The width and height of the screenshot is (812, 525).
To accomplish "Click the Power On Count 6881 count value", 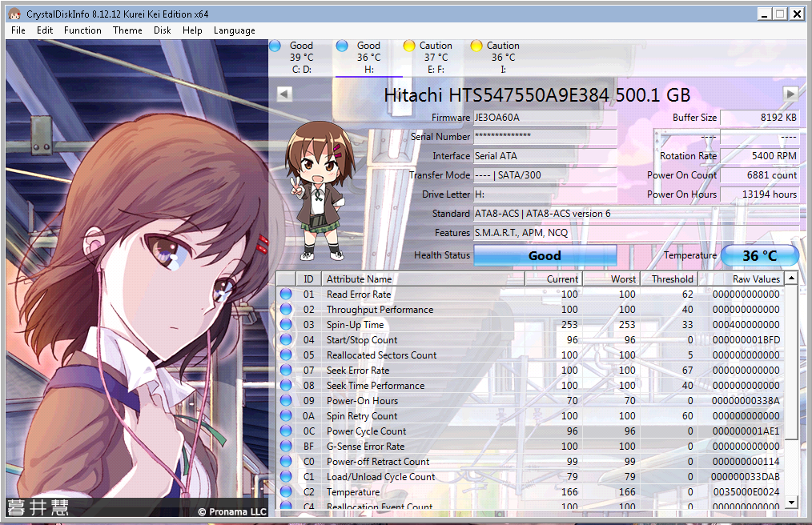I will pyautogui.click(x=760, y=175).
